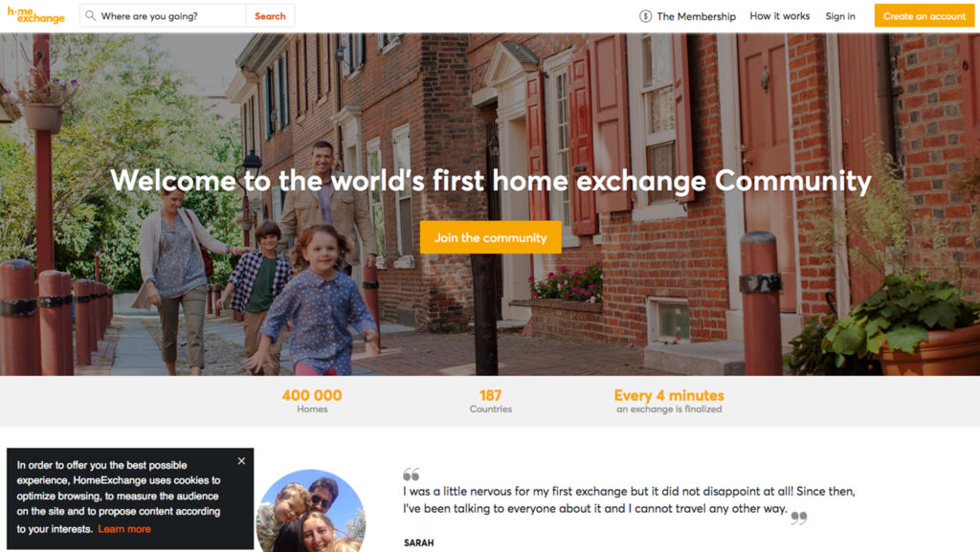Click Join the community button
980x552 pixels.
[491, 237]
